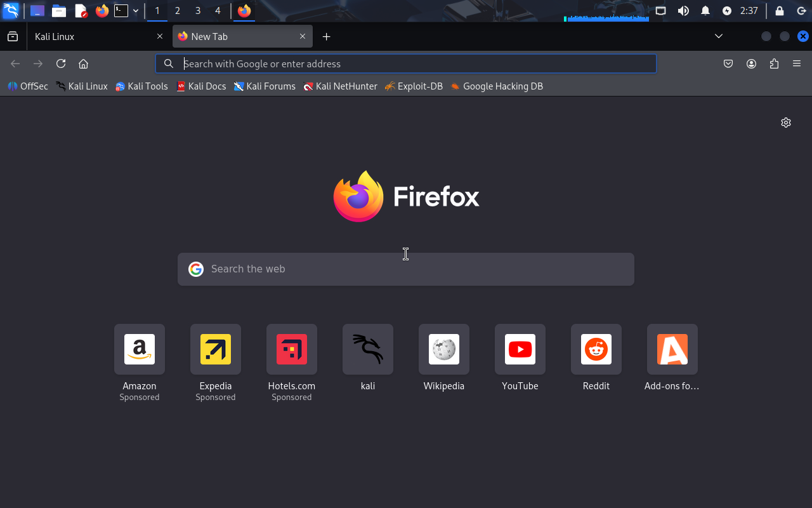Expand the list all tabs chevron
Image resolution: width=812 pixels, height=508 pixels.
pyautogui.click(x=719, y=36)
